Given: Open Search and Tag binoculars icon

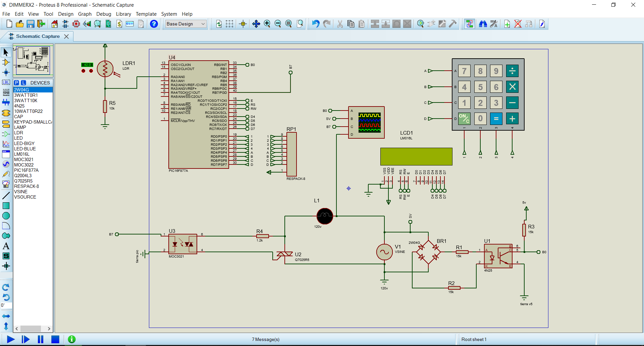Looking at the screenshot, I should coord(483,24).
